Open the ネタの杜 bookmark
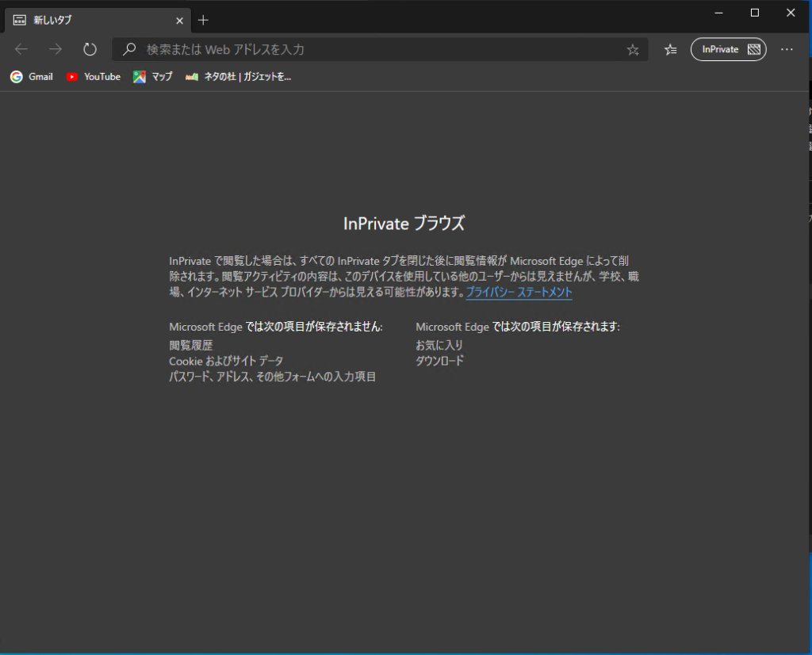This screenshot has height=655, width=812. click(238, 77)
